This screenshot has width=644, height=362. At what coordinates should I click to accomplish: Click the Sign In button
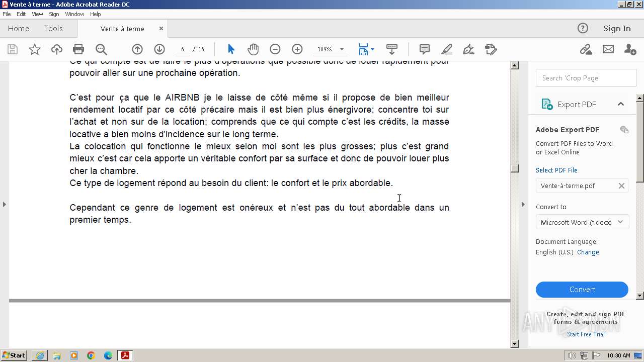click(x=617, y=29)
